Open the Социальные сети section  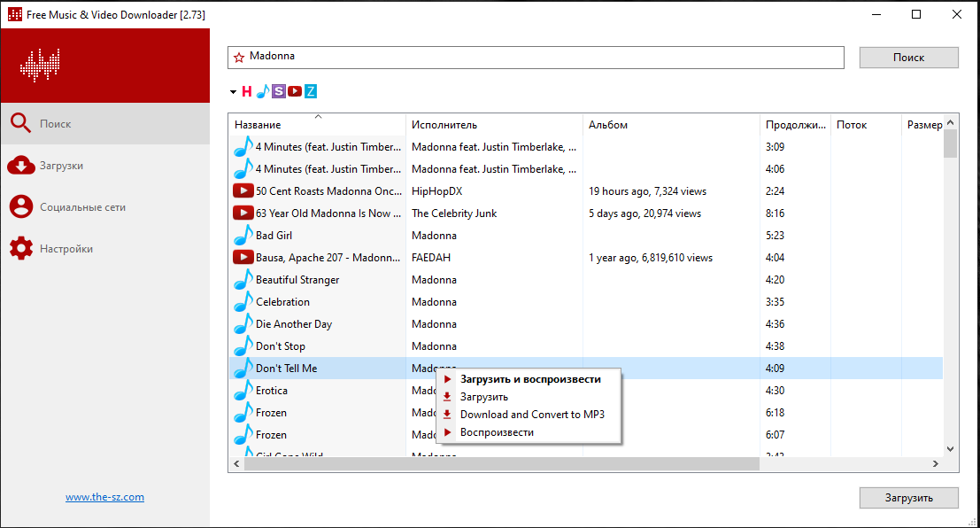pos(105,207)
